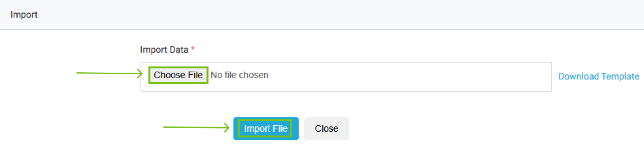
Task: Click the green-outlined Import File label
Action: pos(266,128)
